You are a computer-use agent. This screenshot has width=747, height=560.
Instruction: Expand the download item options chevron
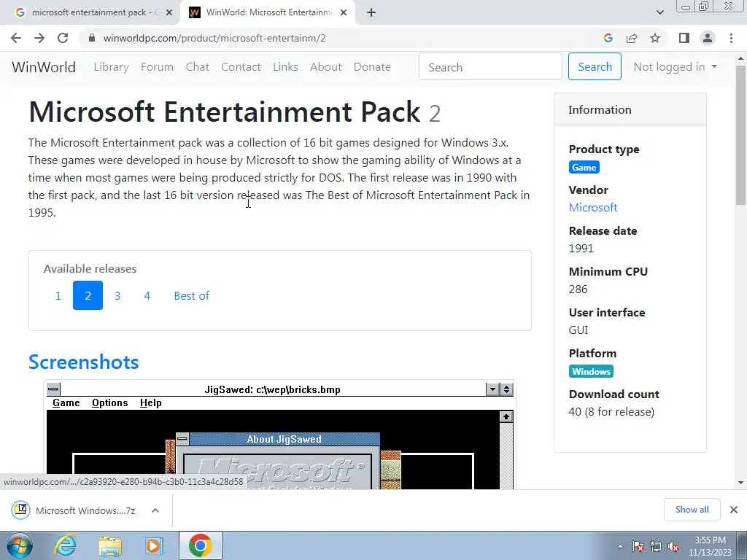pos(155,510)
